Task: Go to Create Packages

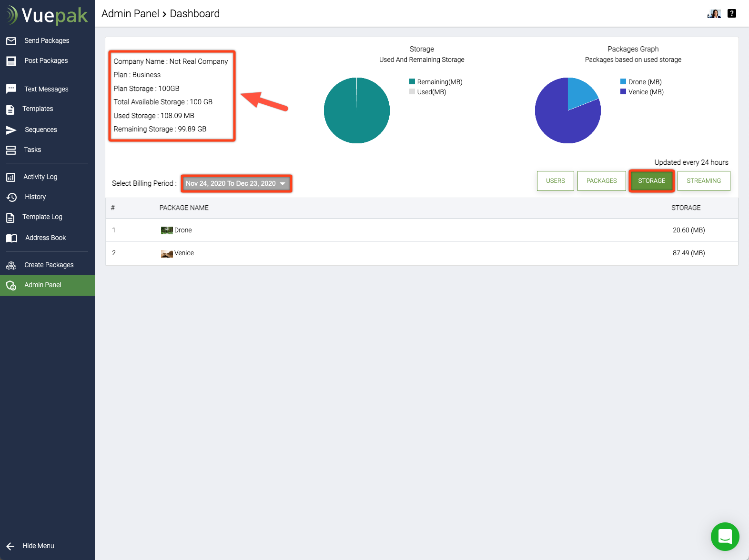Action: 49,265
